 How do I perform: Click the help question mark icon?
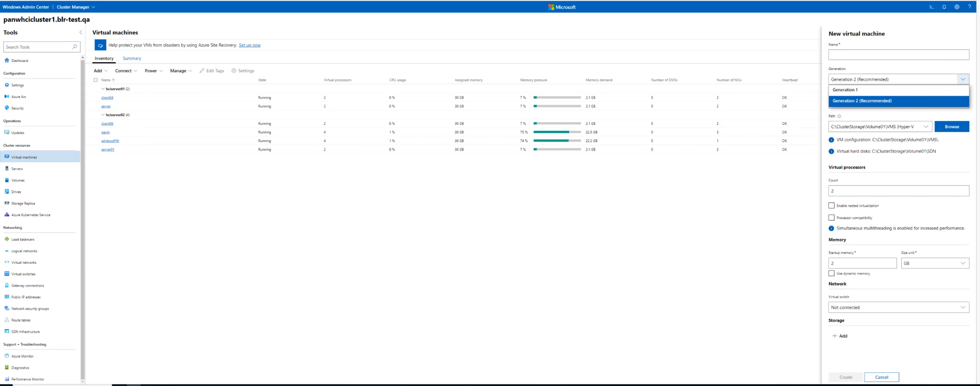pyautogui.click(x=969, y=7)
